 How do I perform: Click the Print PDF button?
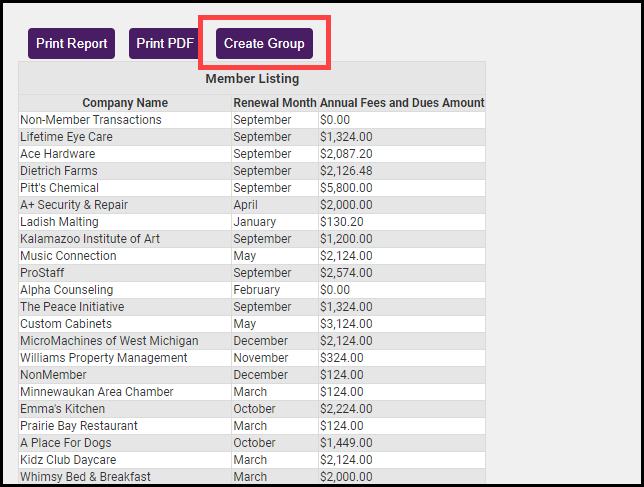(x=165, y=44)
